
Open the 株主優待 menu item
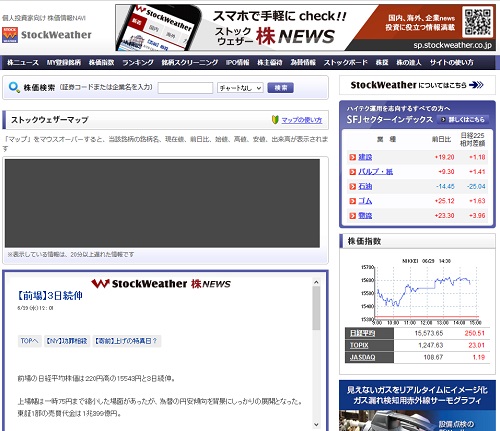[269, 62]
